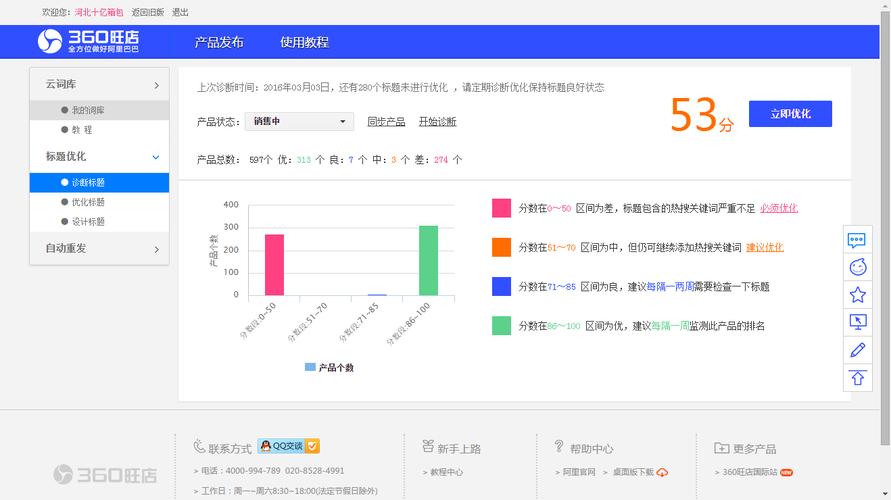Click the screen presentation icon in side toolbar
The image size is (891, 500).
pyautogui.click(x=857, y=322)
